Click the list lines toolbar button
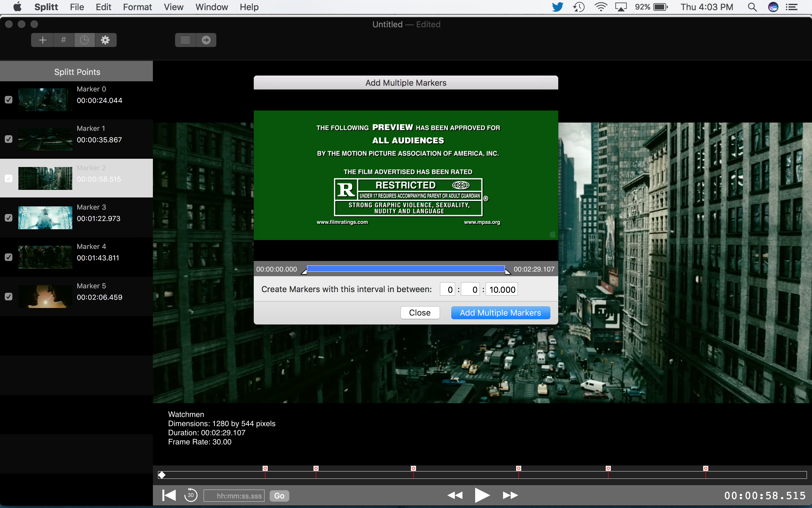Image resolution: width=812 pixels, height=508 pixels. (x=185, y=40)
